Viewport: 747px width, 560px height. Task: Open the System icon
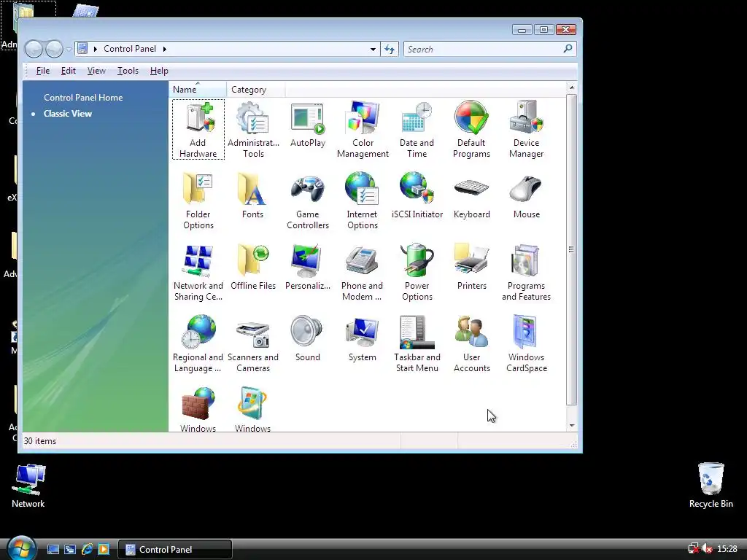[x=362, y=338]
